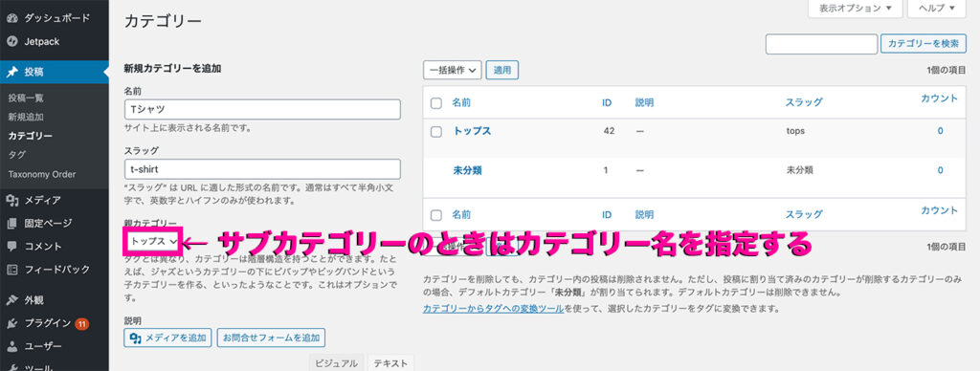
Task: Open the 外観 appearance brush icon
Action: (11, 300)
